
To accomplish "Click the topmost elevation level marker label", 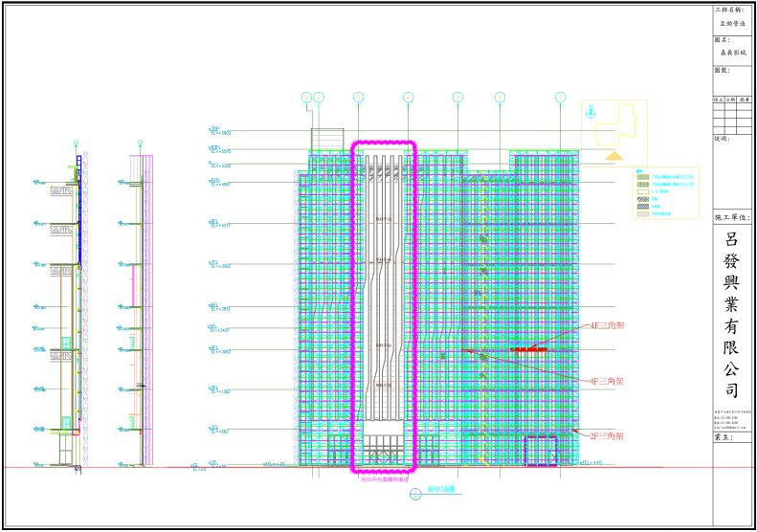I will [x=216, y=131].
